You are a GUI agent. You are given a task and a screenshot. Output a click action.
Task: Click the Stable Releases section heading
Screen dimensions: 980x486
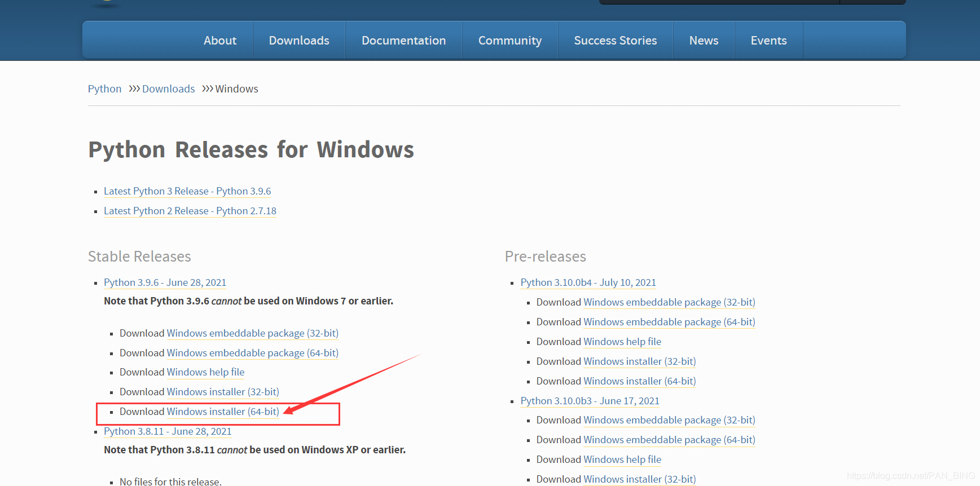pyautogui.click(x=139, y=257)
